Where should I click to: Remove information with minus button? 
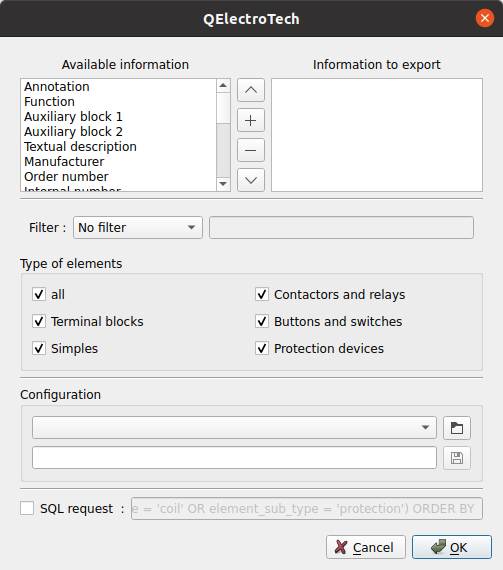click(251, 150)
